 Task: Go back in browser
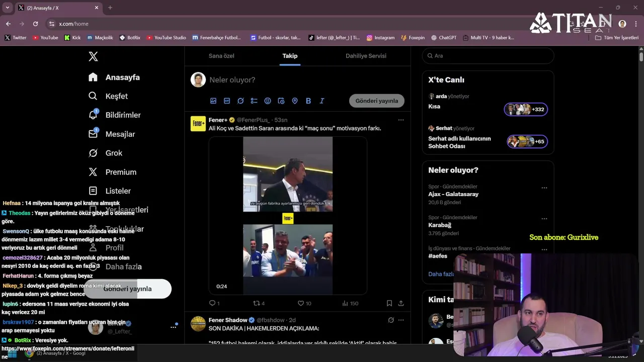pos(8,24)
